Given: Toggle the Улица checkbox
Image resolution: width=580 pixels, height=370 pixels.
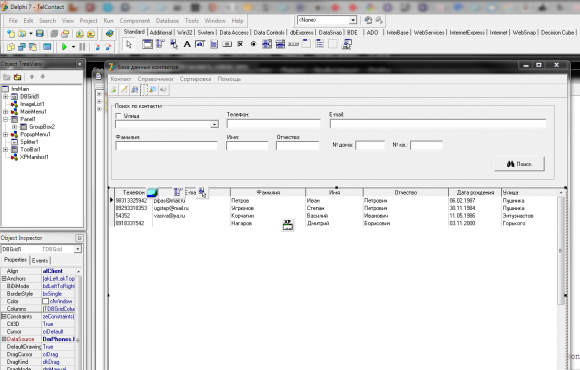Looking at the screenshot, I should pyautogui.click(x=118, y=116).
